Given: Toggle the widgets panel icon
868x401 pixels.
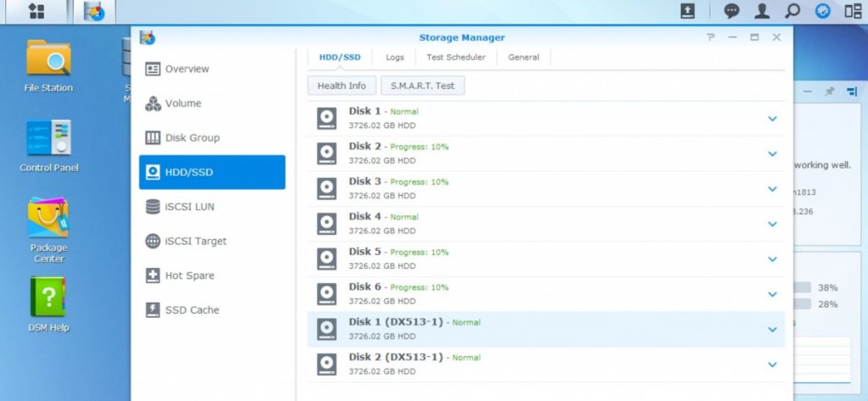Looking at the screenshot, I should coord(822,11).
